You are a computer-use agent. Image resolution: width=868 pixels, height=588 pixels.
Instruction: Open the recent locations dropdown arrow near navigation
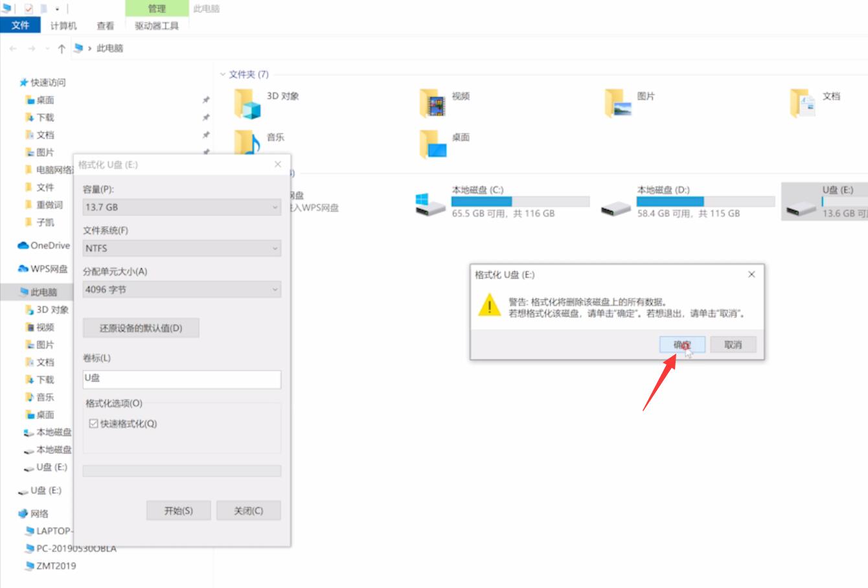pos(47,49)
